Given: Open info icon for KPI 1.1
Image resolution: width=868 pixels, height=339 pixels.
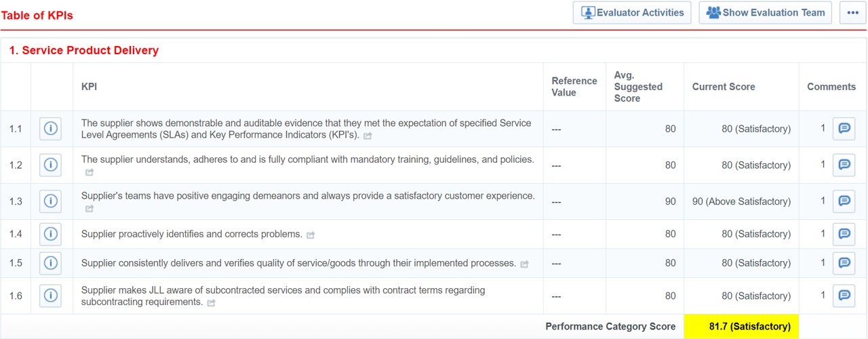Looking at the screenshot, I should click(x=50, y=128).
